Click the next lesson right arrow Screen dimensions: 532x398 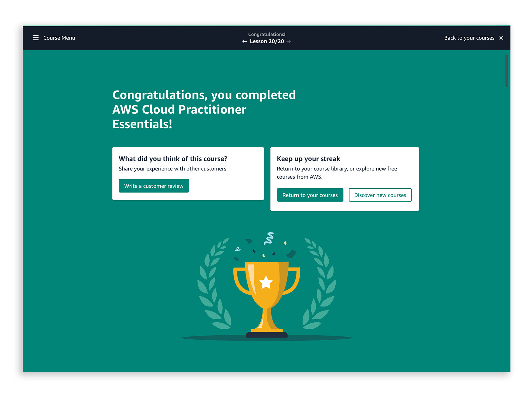click(x=289, y=41)
